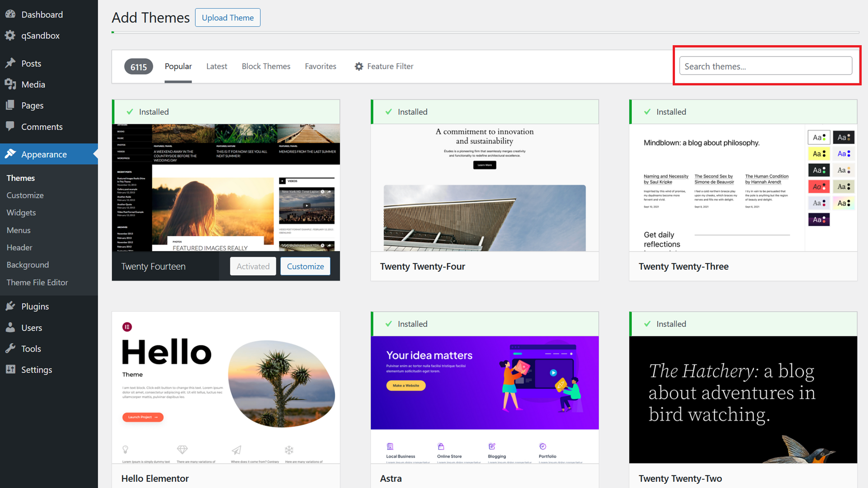This screenshot has width=868, height=488.
Task: Click the Search themes input field
Action: pyautogui.click(x=766, y=66)
